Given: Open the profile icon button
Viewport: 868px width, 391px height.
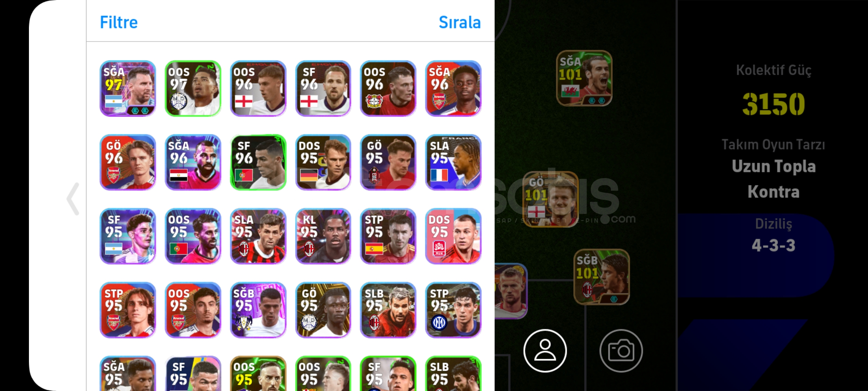Looking at the screenshot, I should (x=545, y=350).
